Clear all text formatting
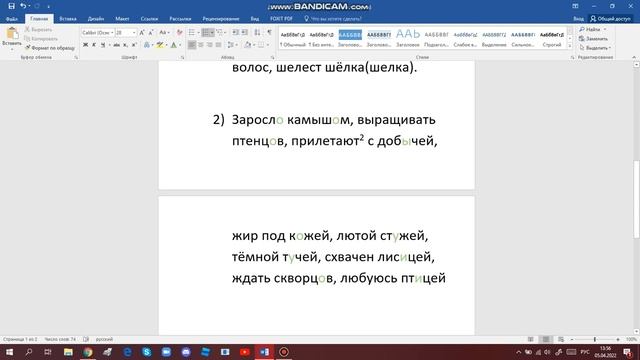The image size is (640, 360). pyautogui.click(x=179, y=32)
